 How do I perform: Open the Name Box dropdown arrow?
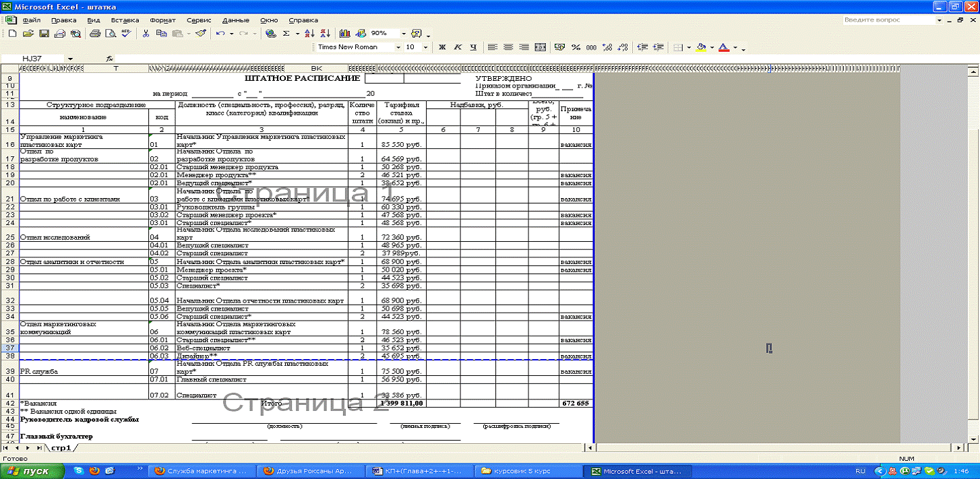tap(69, 59)
